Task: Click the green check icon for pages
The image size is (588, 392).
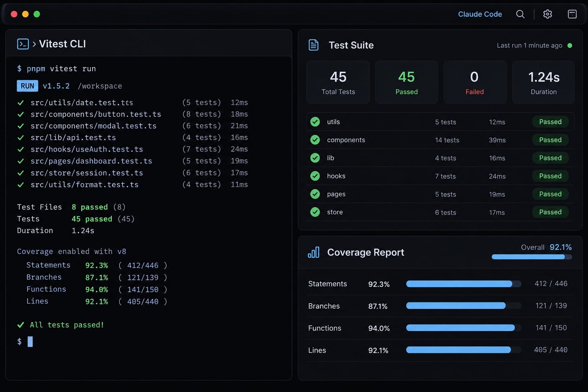Action: pyautogui.click(x=315, y=194)
